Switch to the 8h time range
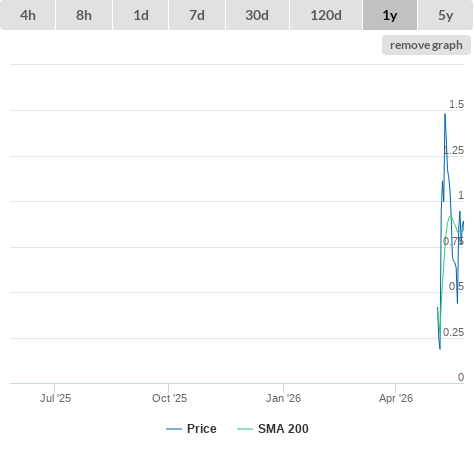This screenshot has width=474, height=455. 84,15
